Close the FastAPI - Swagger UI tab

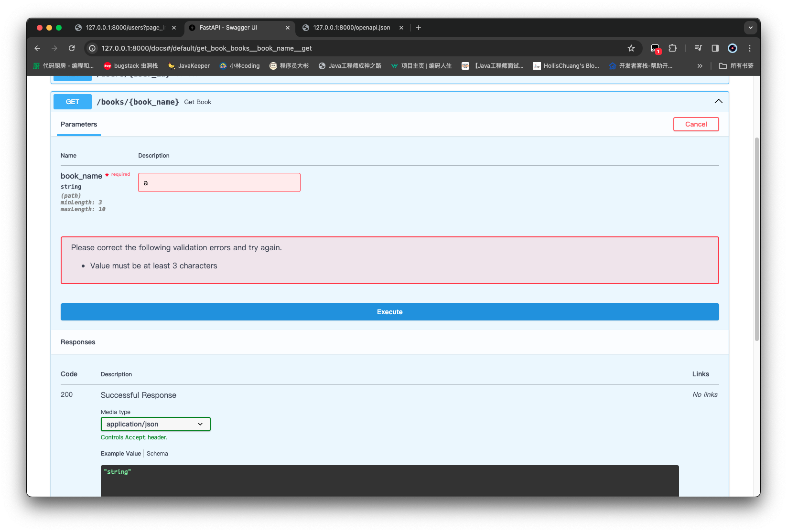tap(288, 28)
